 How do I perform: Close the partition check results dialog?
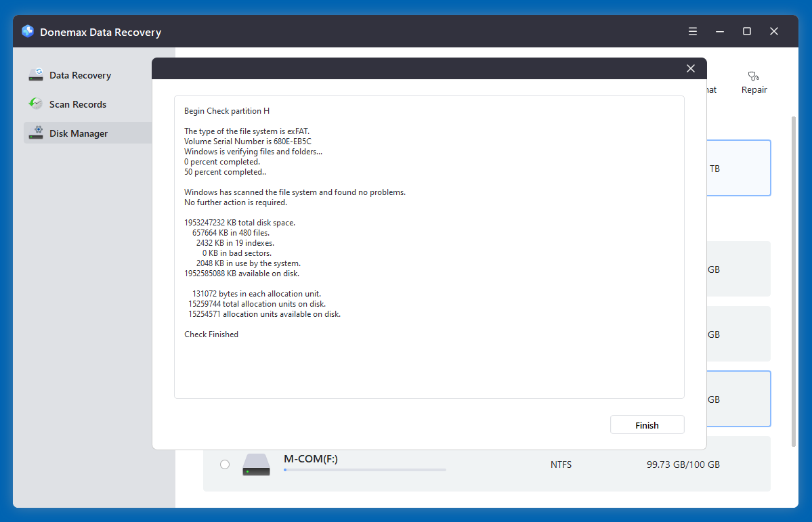[690, 68]
